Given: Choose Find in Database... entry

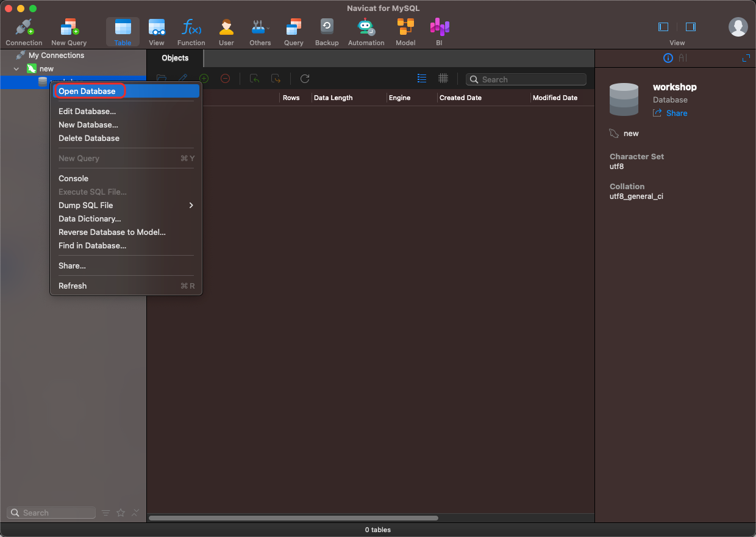Looking at the screenshot, I should [126, 245].
